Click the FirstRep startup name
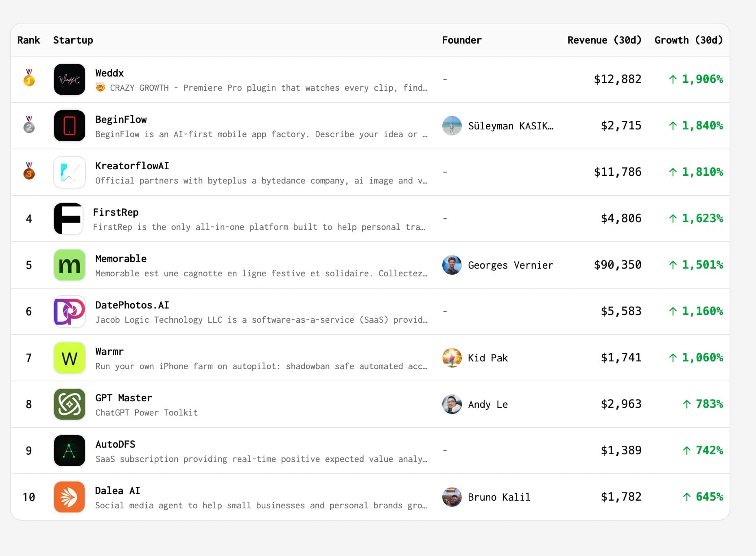 coord(116,212)
